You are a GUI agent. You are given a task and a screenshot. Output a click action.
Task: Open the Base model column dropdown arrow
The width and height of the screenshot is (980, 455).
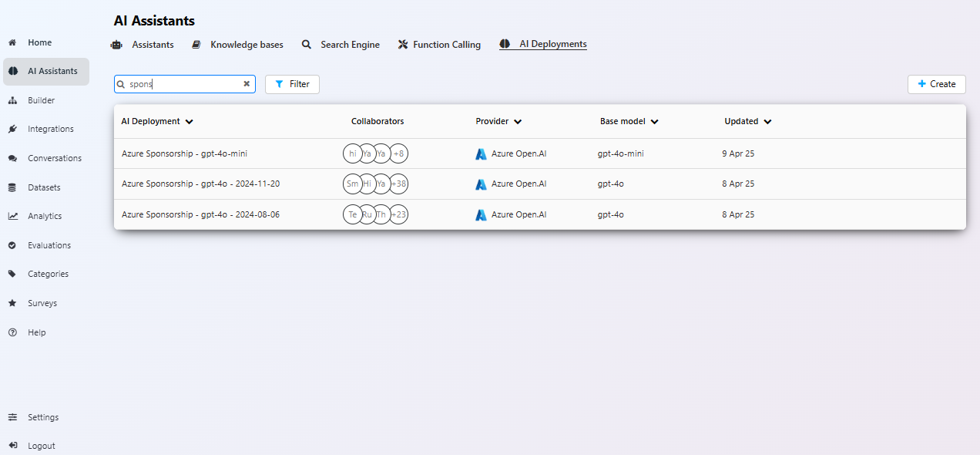coord(654,122)
